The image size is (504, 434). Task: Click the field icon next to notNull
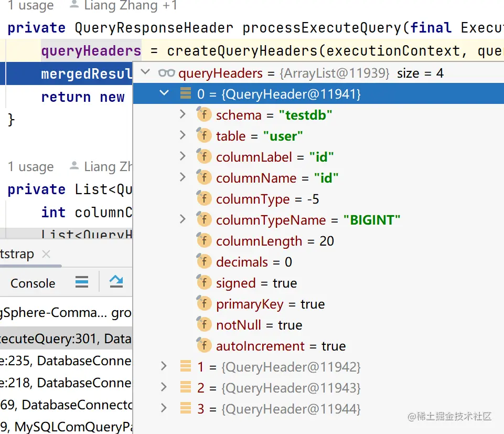(x=204, y=325)
